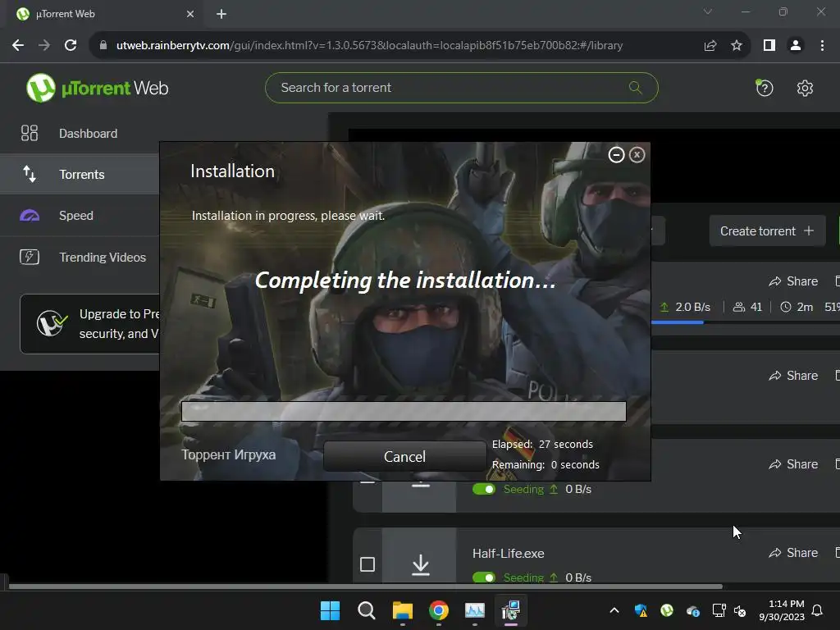Tick the Half-Life.exe checkbox
840x630 pixels.
(x=367, y=564)
